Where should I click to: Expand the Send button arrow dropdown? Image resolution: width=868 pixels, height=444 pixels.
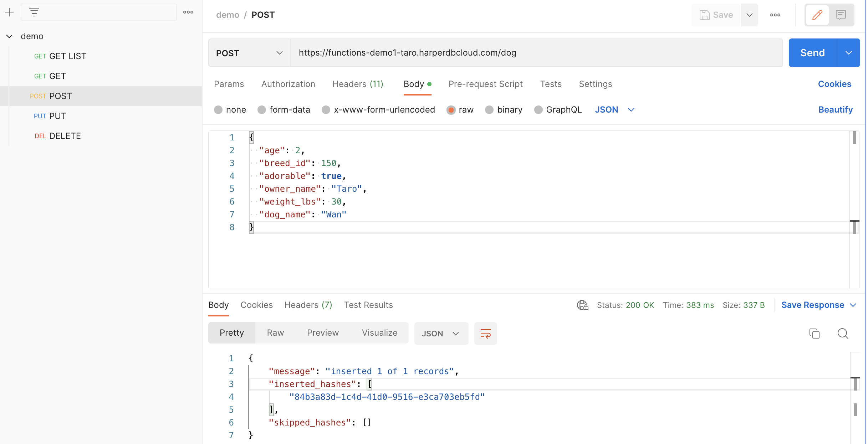[848, 53]
